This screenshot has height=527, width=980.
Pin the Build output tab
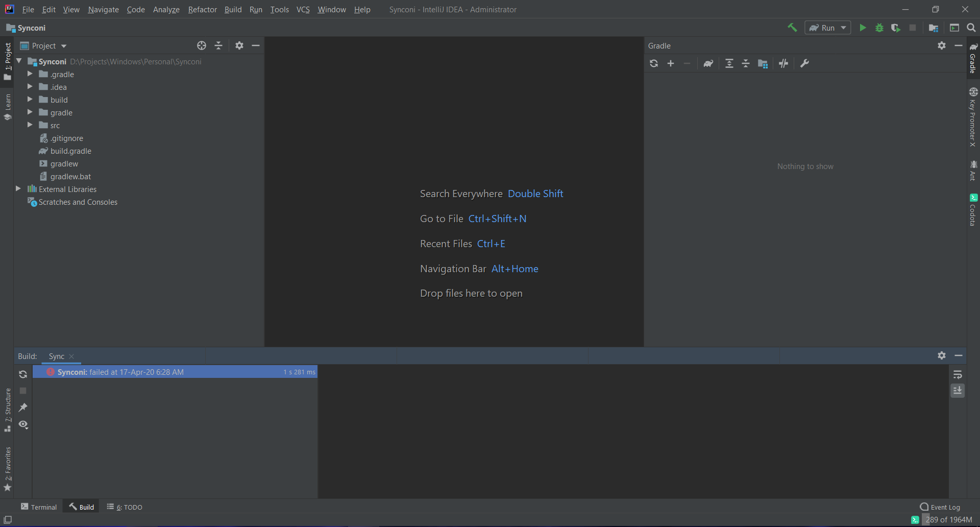pos(23,408)
